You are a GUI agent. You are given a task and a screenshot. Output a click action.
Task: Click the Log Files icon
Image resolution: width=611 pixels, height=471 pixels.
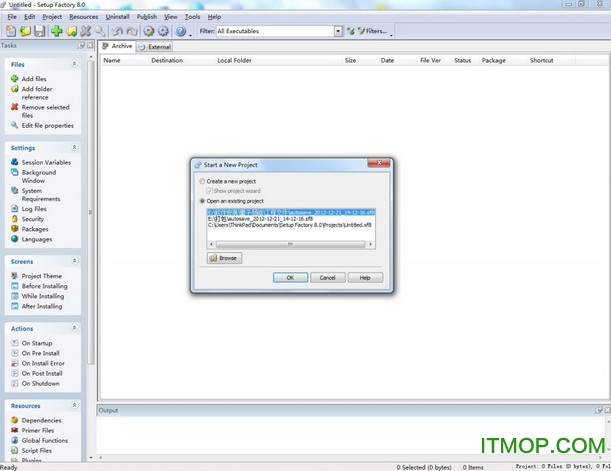[15, 209]
